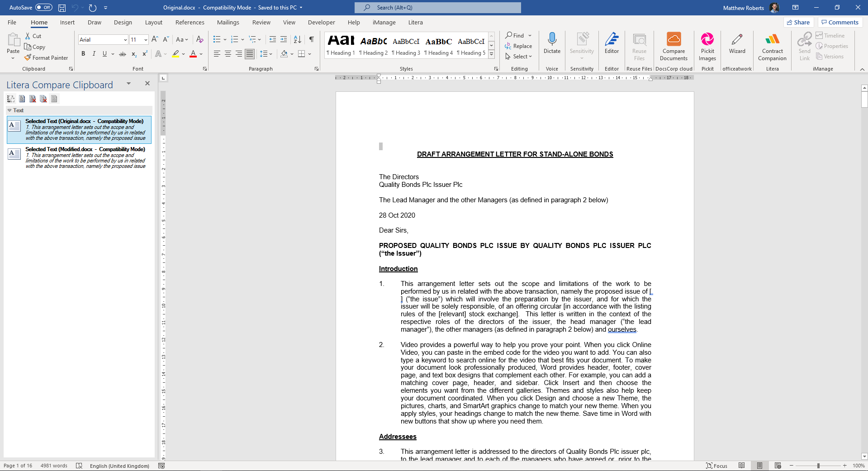The width and height of the screenshot is (868, 471).
Task: Expand the Styles gallery More arrow
Action: [x=492, y=54]
